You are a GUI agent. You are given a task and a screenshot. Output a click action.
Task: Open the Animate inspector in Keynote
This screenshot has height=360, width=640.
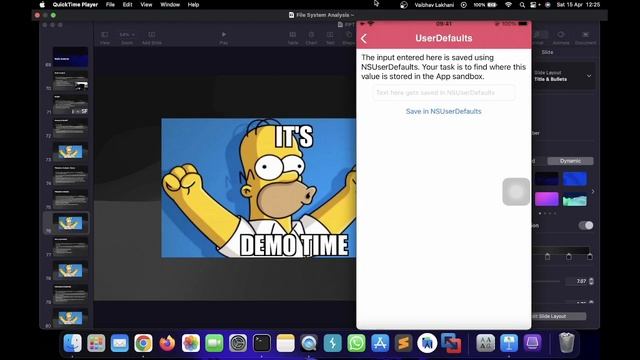[561, 38]
